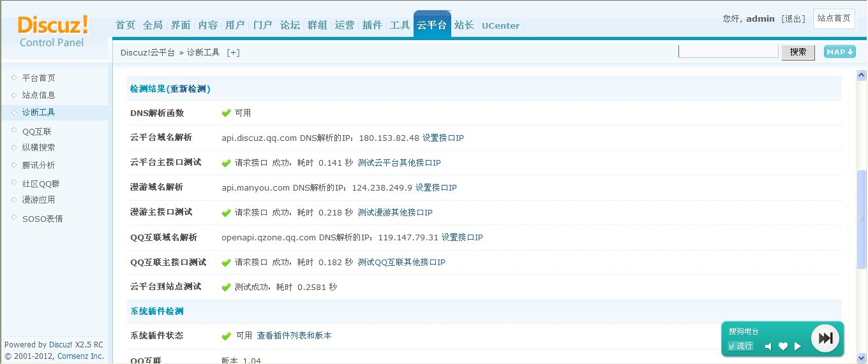The height and width of the screenshot is (364, 868).
Task: Click the Discuz! link in footer
Action: (x=61, y=344)
